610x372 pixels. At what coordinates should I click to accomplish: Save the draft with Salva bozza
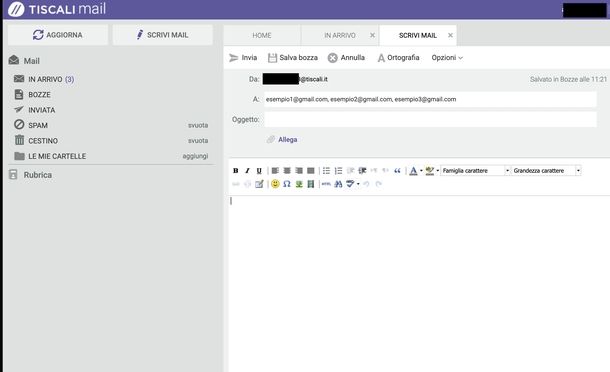coord(293,58)
